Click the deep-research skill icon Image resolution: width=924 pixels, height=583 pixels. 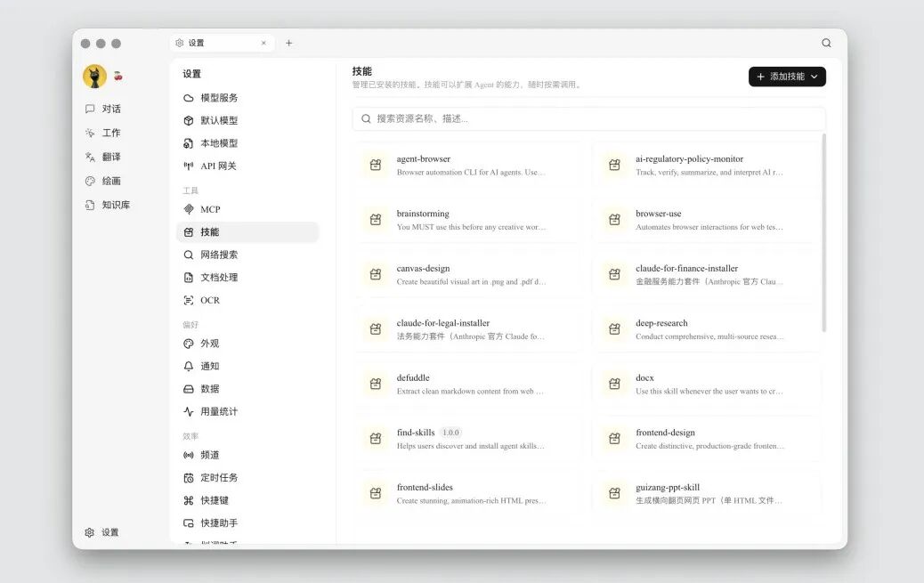pos(614,329)
